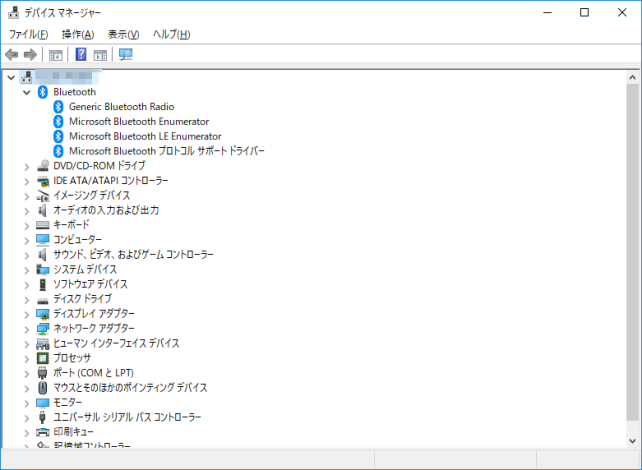Screen dimensions: 642x470
Task: Click the ネットワーク アダプター icon
Action: pyautogui.click(x=43, y=328)
